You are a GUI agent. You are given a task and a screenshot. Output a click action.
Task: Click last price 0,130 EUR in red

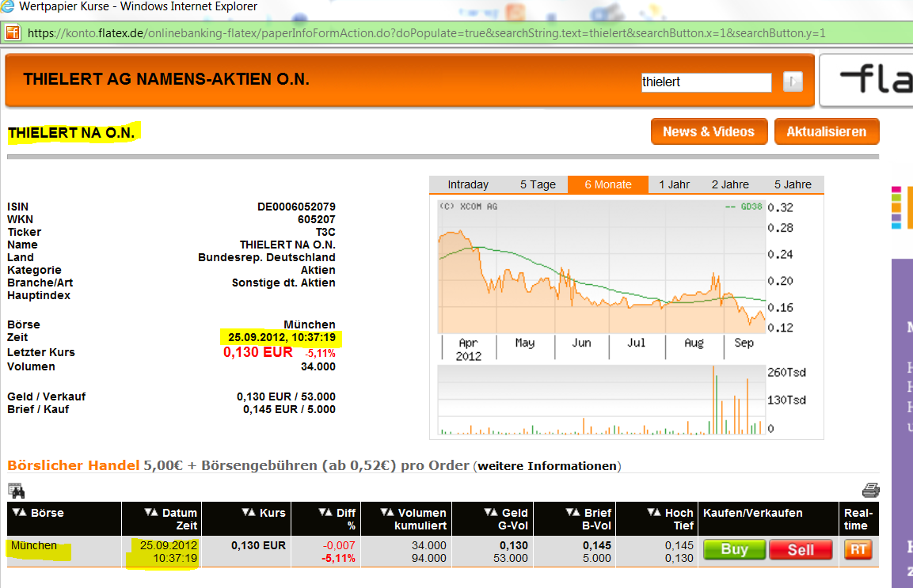(x=258, y=352)
